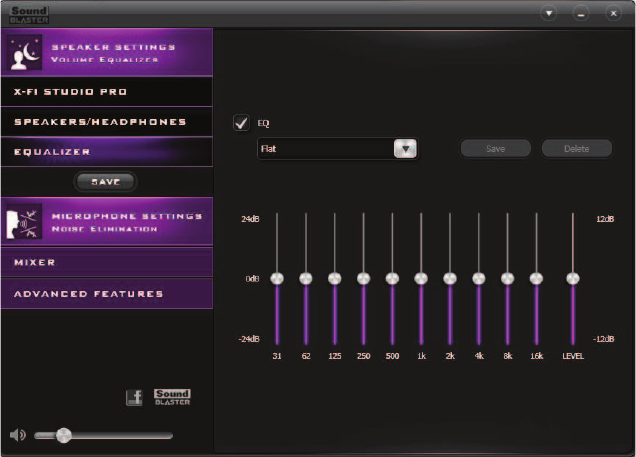Click the Delete preset button
This screenshot has width=636, height=457.
[x=576, y=148]
